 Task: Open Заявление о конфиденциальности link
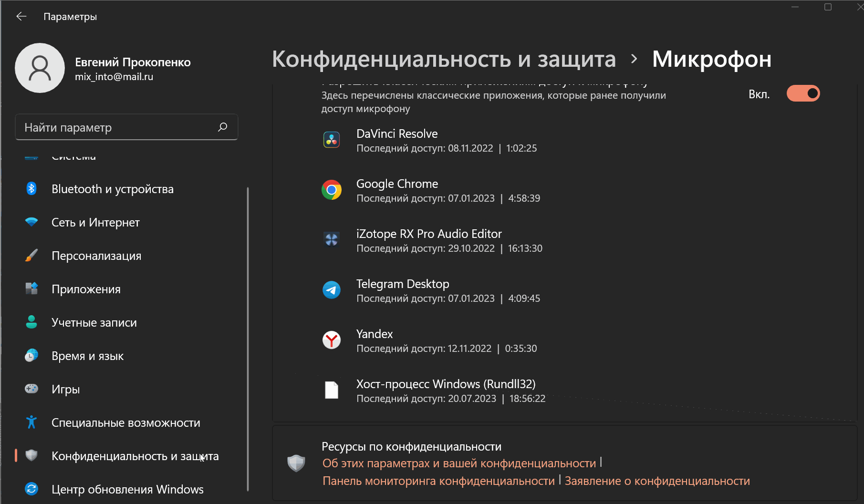click(657, 481)
